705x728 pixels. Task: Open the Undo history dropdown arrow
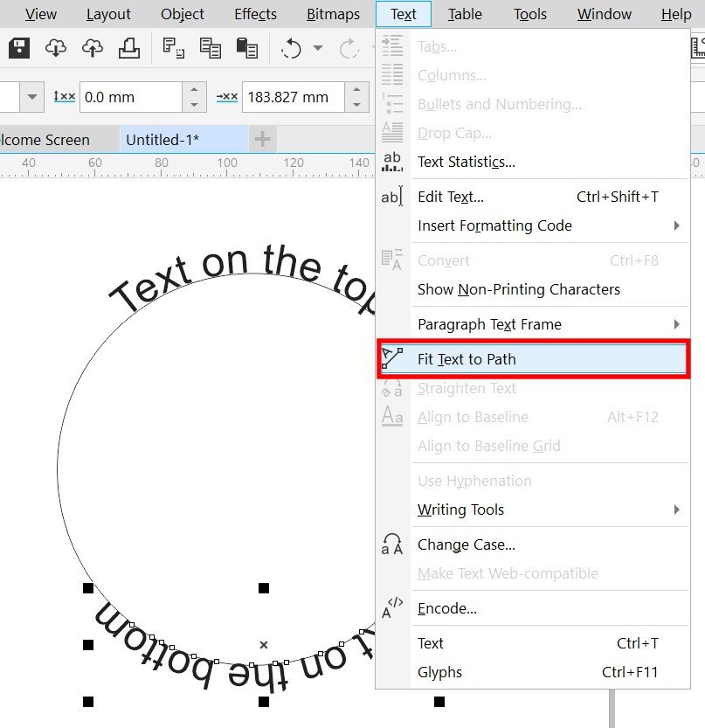317,49
